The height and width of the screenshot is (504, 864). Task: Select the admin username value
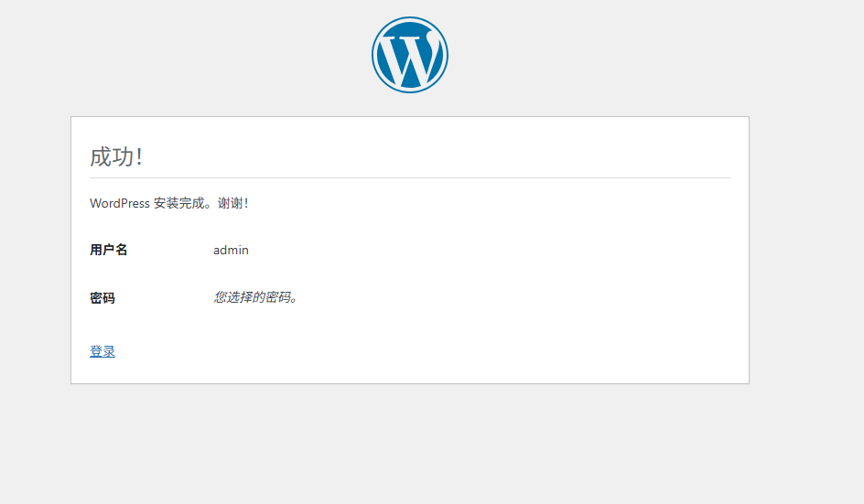pos(231,250)
